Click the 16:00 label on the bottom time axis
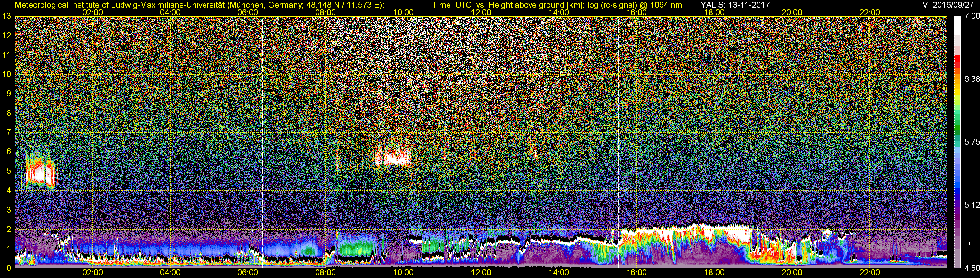Screen dimensions: 980x278 [x=636, y=273]
